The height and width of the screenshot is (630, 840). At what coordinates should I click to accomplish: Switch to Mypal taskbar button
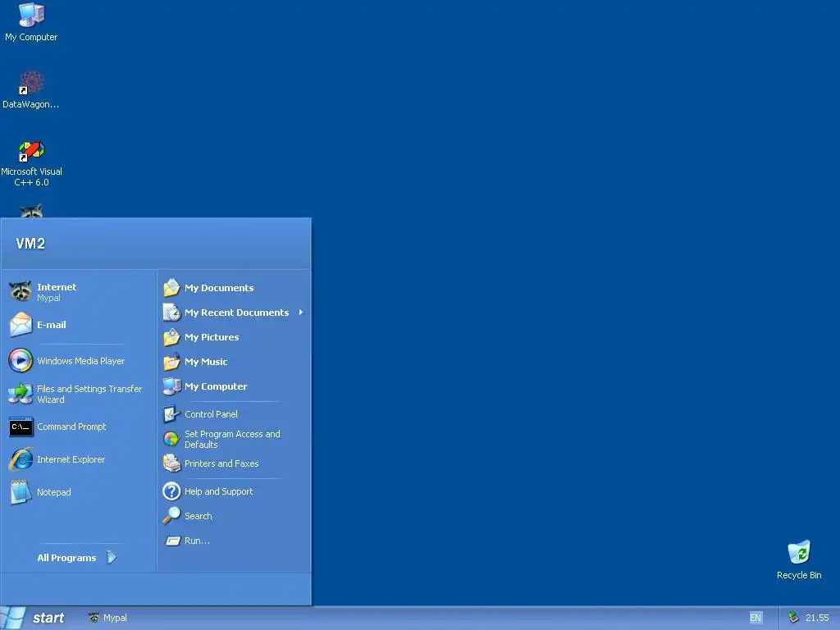tap(108, 618)
